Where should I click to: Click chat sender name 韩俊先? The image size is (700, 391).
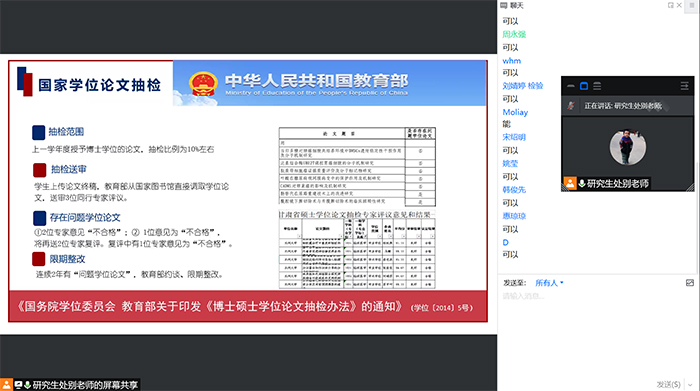point(514,190)
